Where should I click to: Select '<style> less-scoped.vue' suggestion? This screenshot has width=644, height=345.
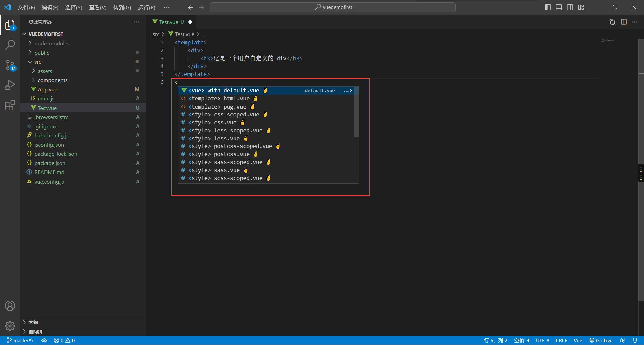[x=266, y=130]
